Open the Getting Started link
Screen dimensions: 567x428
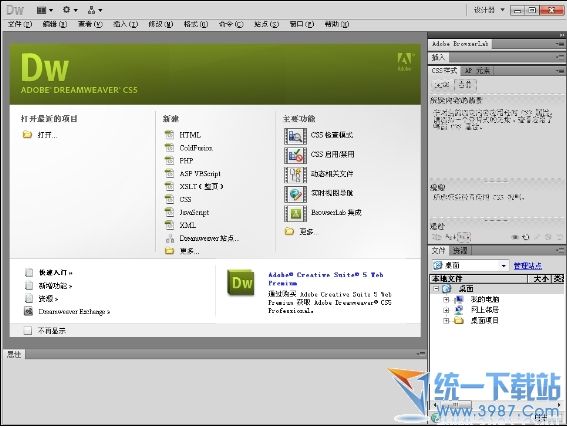coord(55,273)
